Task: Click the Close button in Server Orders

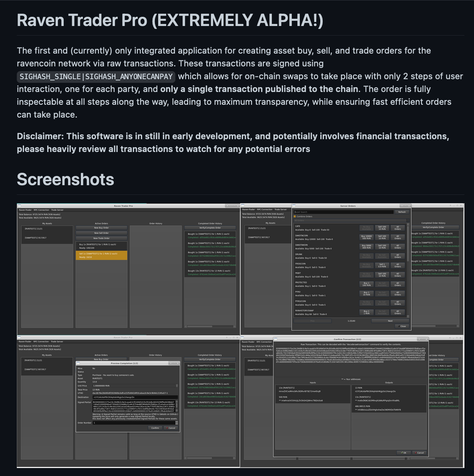Action: 402,326
